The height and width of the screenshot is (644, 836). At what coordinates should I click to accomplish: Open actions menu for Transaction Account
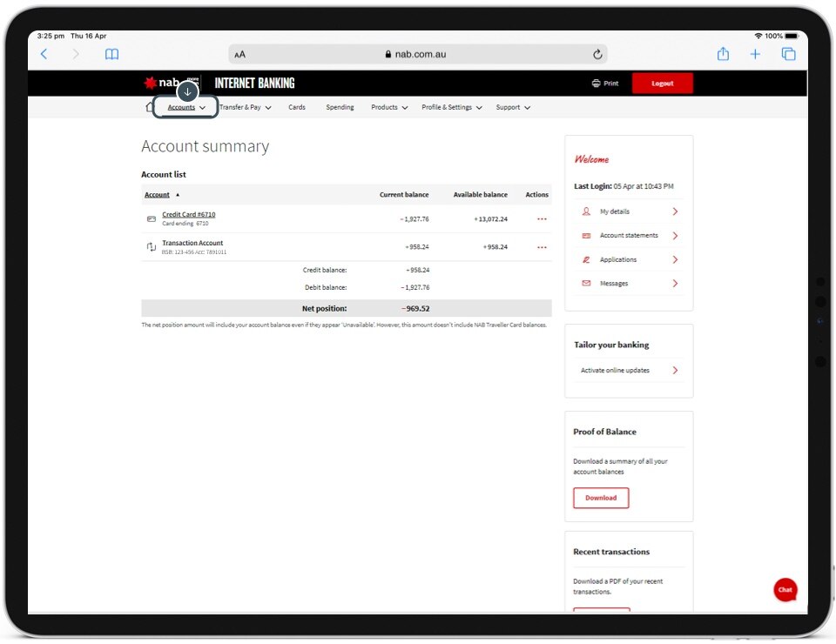[x=542, y=247]
